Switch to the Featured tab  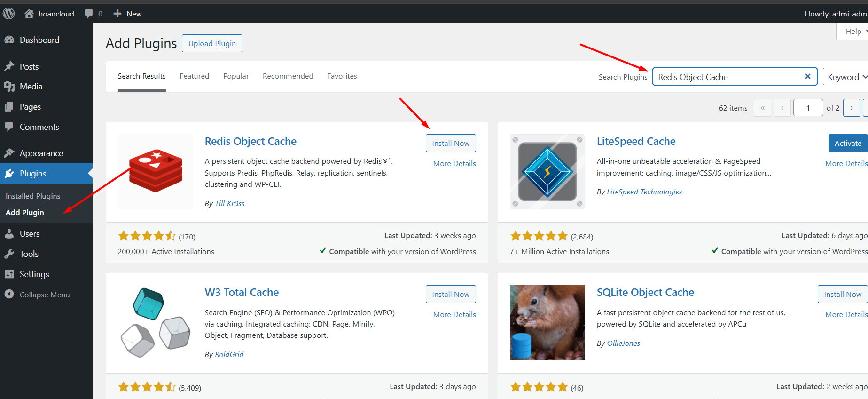pos(194,76)
